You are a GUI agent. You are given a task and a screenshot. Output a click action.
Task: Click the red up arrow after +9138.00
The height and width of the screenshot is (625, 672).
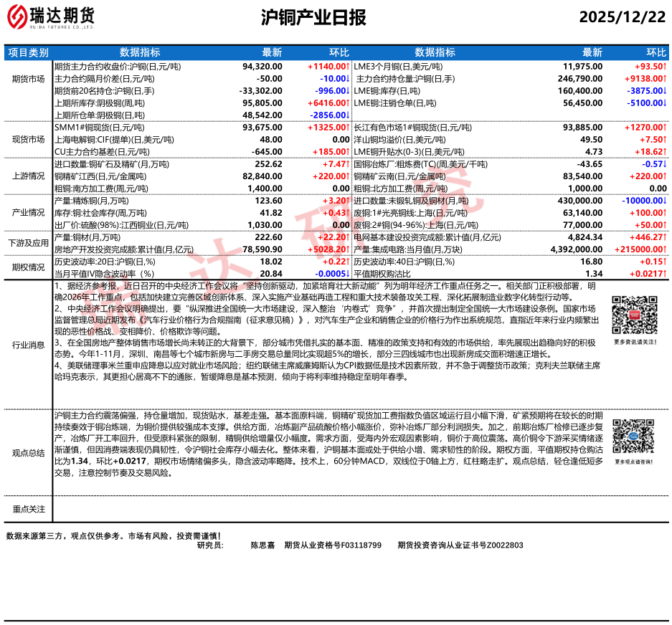[x=665, y=78]
